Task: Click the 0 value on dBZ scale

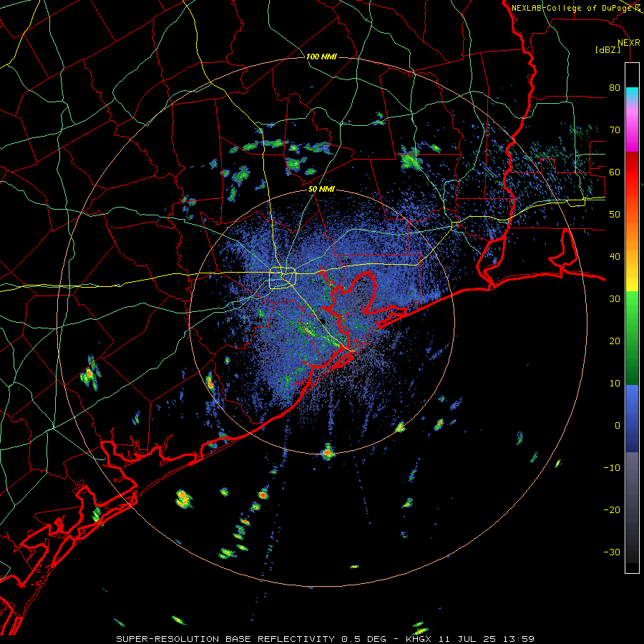Action: (x=618, y=426)
